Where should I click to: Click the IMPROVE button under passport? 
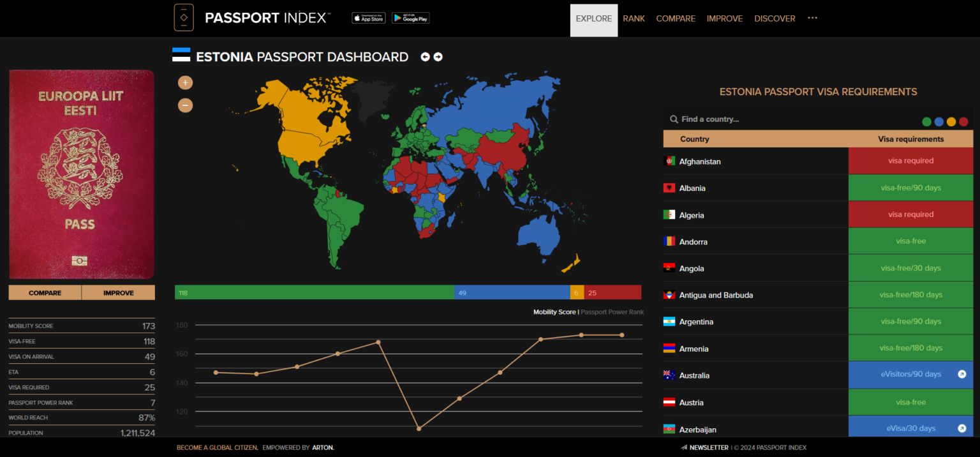[119, 293]
